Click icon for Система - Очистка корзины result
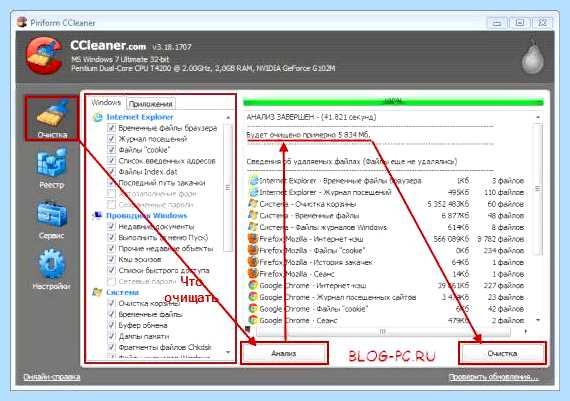The image size is (570, 401). coord(253,204)
